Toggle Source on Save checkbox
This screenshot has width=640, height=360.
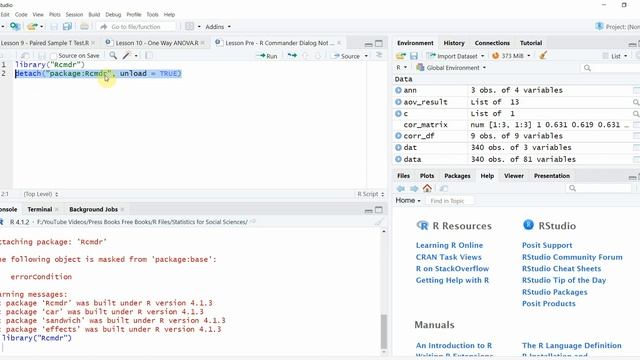click(53, 56)
